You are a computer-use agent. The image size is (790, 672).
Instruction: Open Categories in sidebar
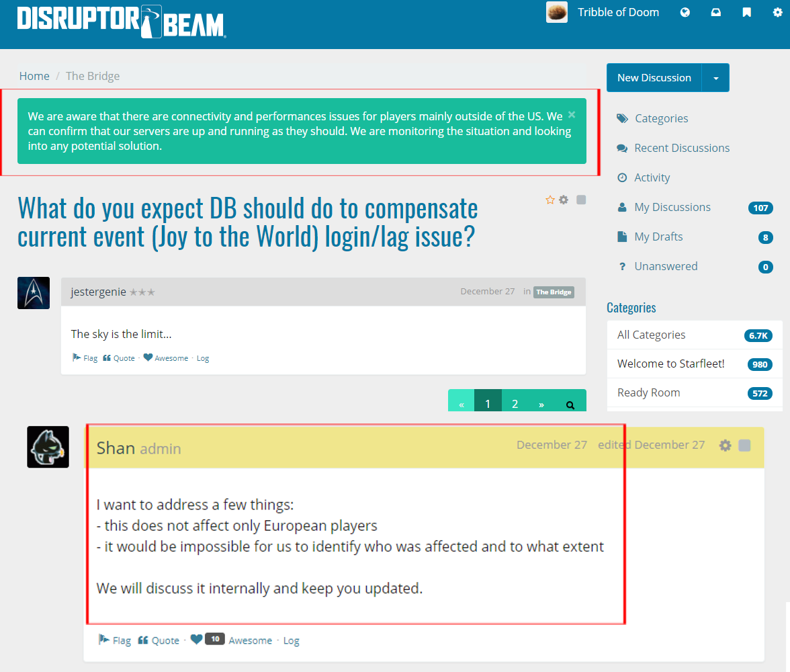tap(661, 118)
